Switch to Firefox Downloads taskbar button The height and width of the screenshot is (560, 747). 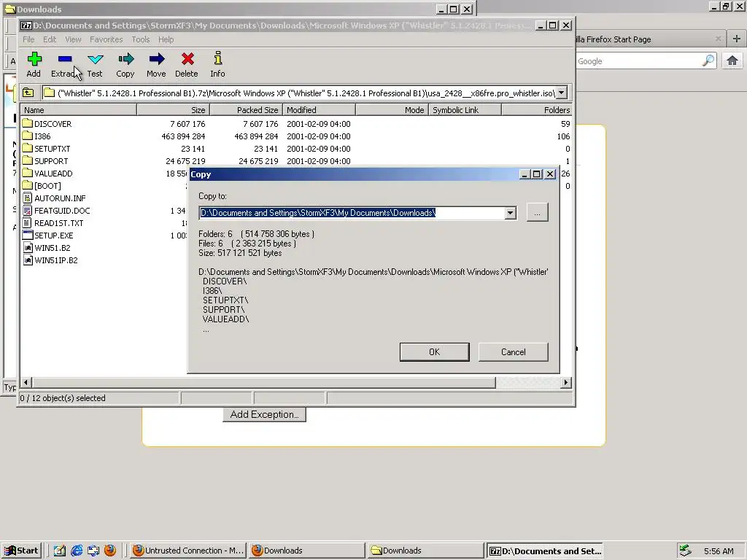(307, 551)
